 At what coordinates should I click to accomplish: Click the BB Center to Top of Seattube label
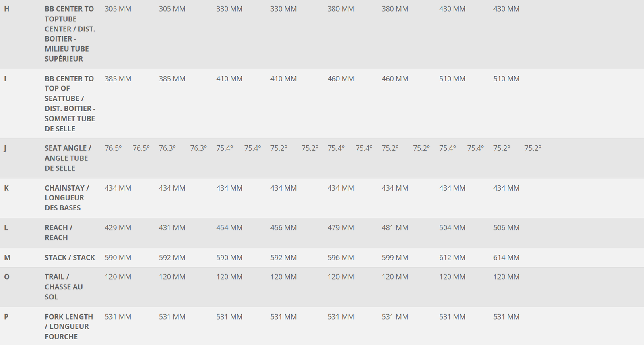point(70,104)
